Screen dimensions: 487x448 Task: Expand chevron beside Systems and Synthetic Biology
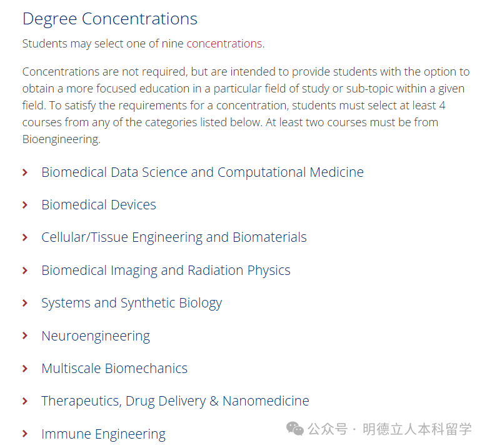pos(25,303)
